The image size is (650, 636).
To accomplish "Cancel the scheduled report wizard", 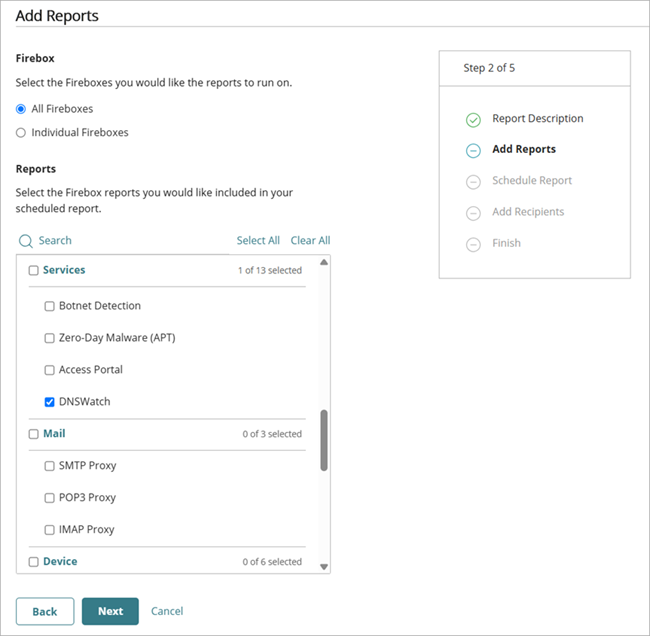I will pyautogui.click(x=167, y=611).
